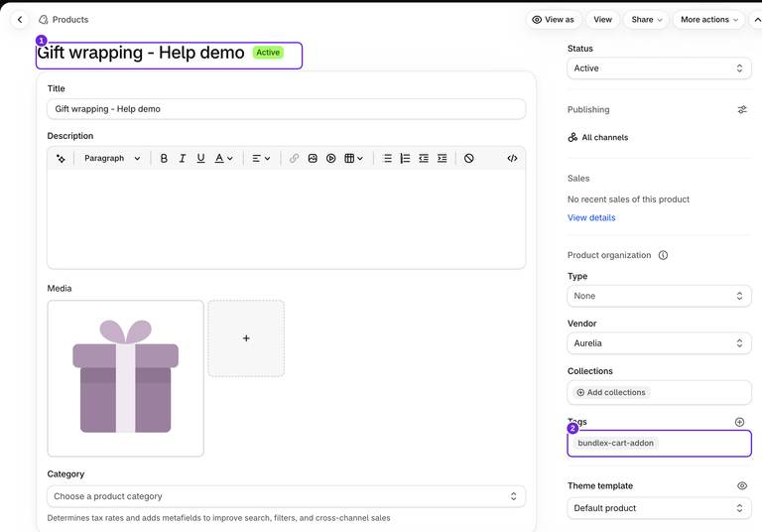Edit the Title input field
This screenshot has width=762, height=532.
pos(286,109)
